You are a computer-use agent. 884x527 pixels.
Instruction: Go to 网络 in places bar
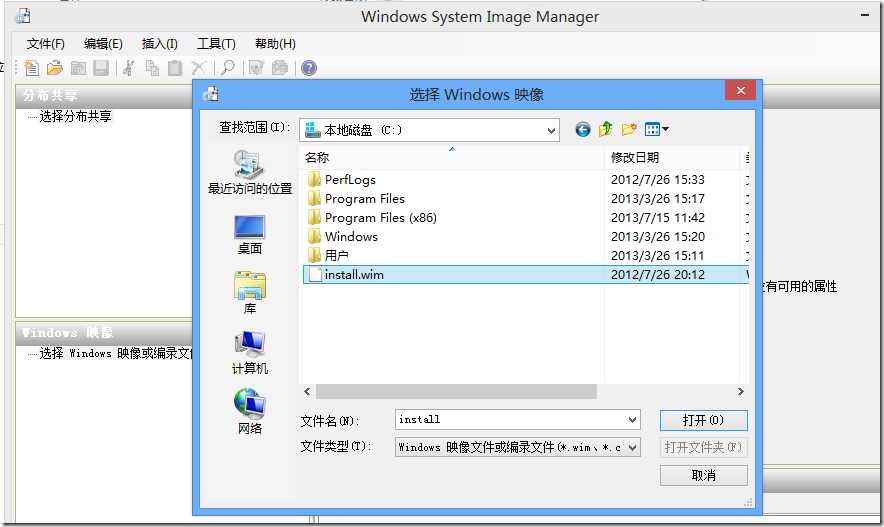(250, 412)
